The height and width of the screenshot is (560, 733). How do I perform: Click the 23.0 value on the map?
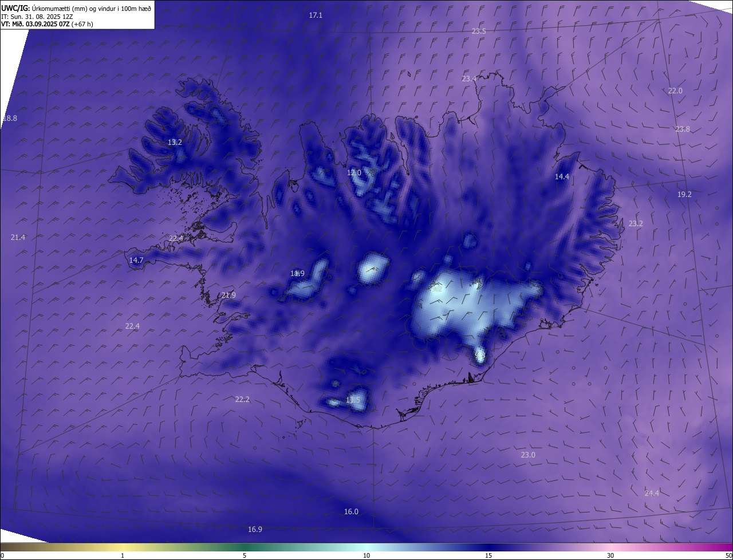click(x=528, y=455)
